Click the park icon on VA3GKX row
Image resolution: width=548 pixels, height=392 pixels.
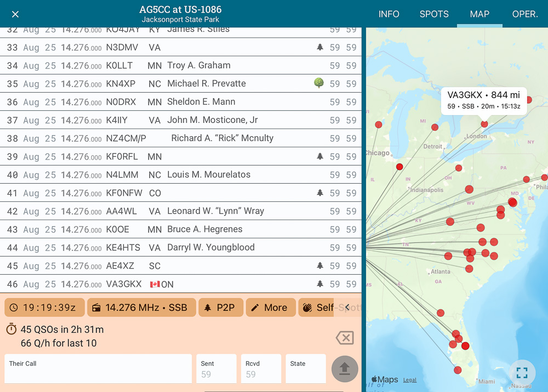coord(320,284)
